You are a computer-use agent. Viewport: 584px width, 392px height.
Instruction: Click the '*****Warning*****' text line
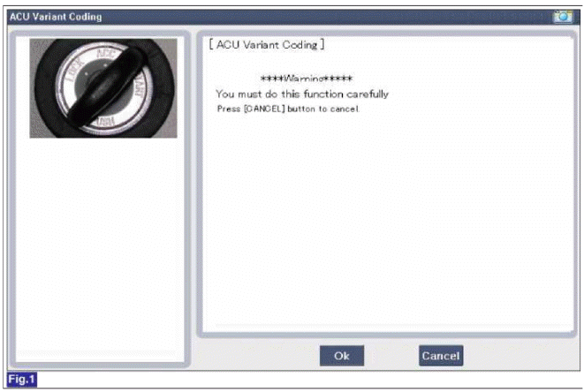pyautogui.click(x=307, y=79)
